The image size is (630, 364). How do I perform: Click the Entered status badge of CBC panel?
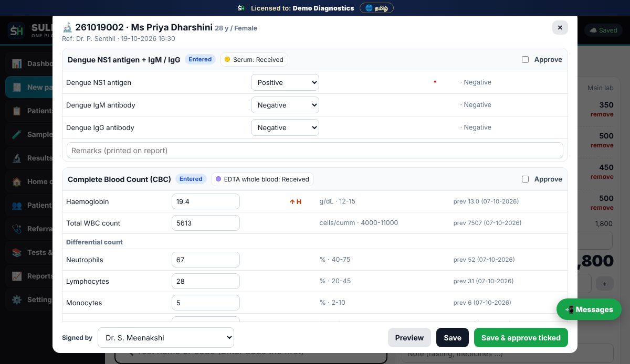point(191,179)
